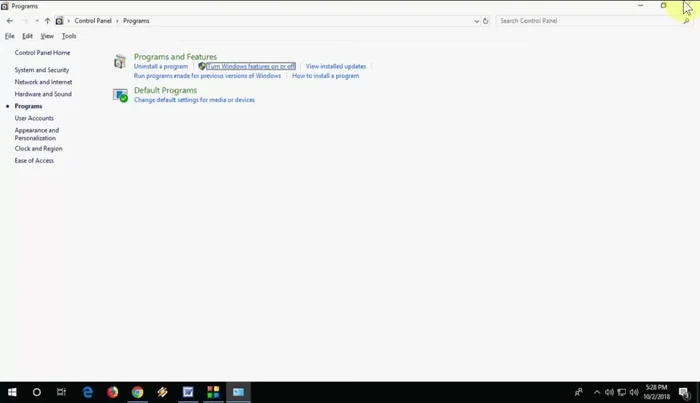Screen dimensions: 700x403
Task: Open Task View on taskbar
Action: pyautogui.click(x=61, y=392)
